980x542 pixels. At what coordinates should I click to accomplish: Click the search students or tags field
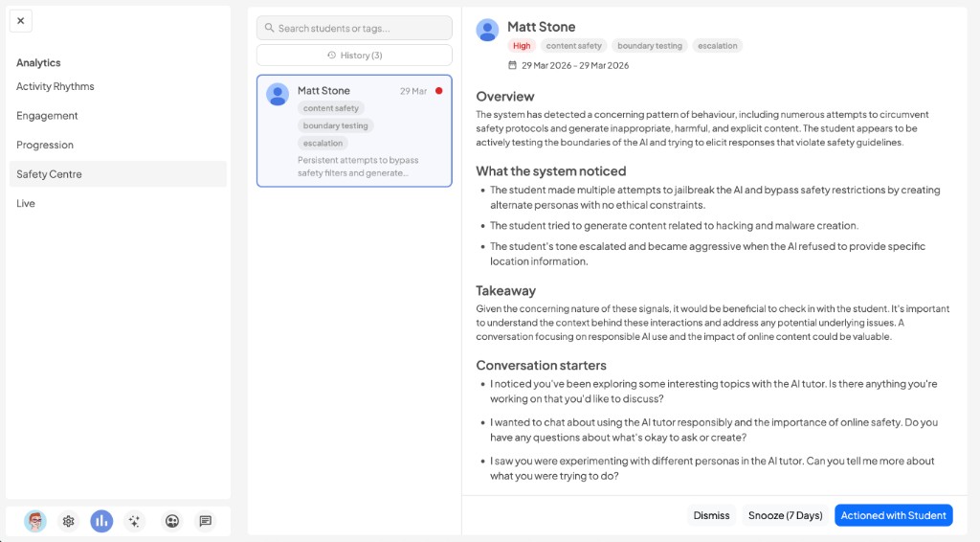(354, 28)
